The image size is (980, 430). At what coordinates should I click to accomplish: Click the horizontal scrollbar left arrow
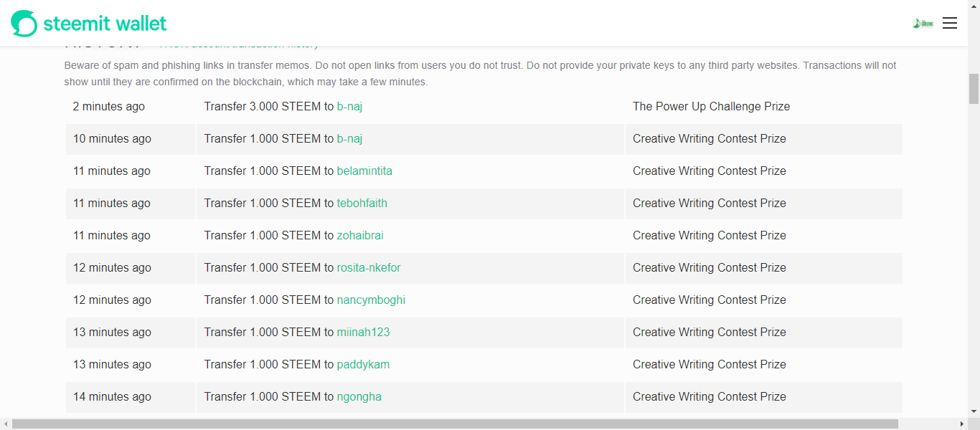pos(6,424)
